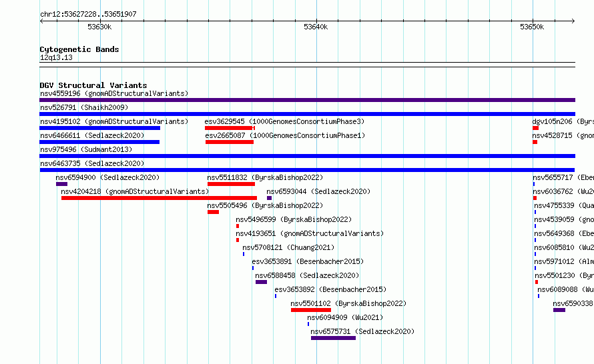Click the red bar under nsv5511832
594x364 pixels.
(231, 184)
